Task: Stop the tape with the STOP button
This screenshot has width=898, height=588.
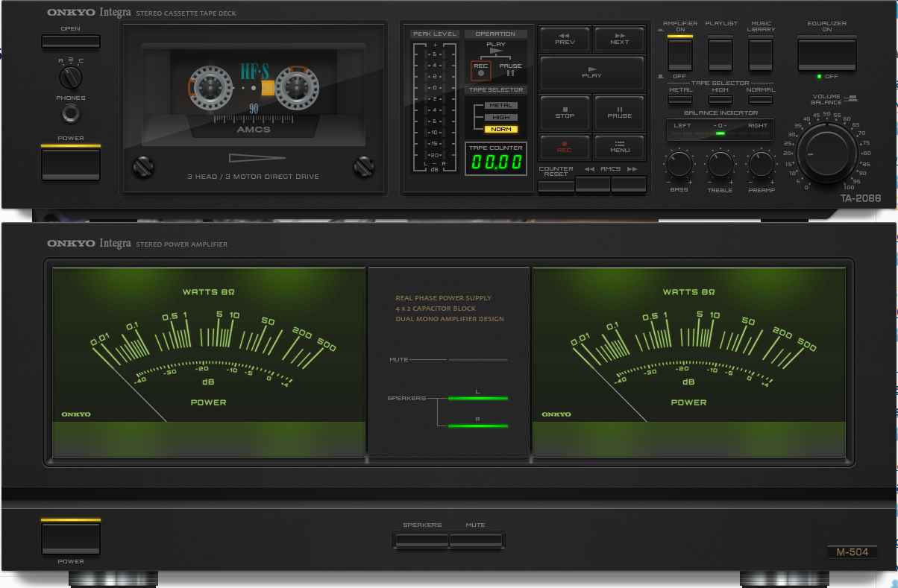Action: 565,113
